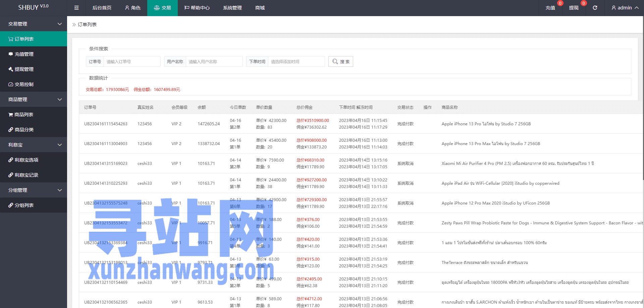Click the 交易总额 statistics text
This screenshot has width=644, height=308.
click(107, 90)
